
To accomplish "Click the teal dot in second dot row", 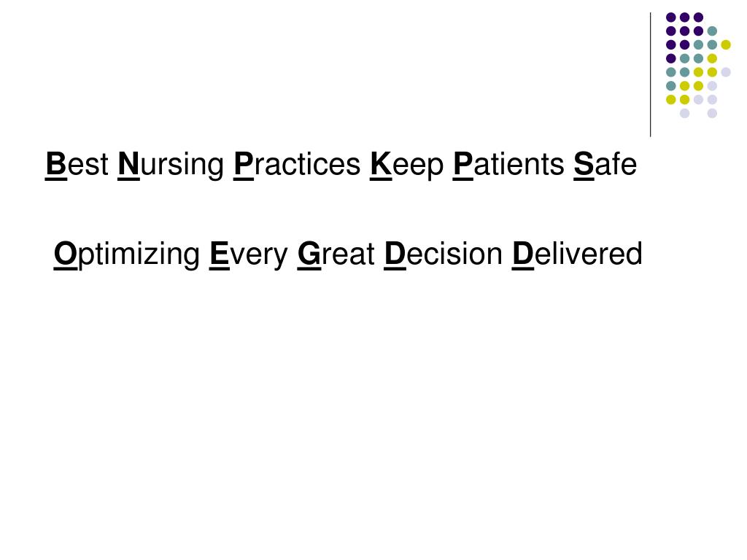I will (x=712, y=31).
